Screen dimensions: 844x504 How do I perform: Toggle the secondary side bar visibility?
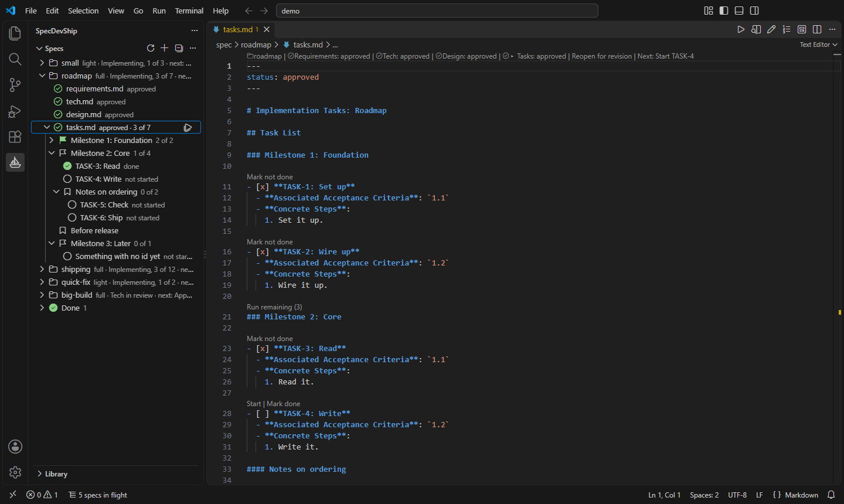tap(754, 11)
